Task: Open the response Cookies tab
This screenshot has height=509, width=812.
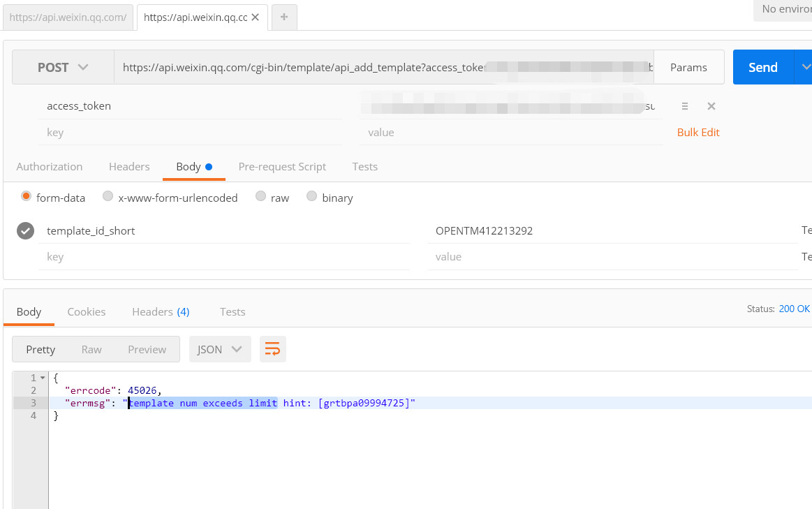Action: [x=87, y=311]
